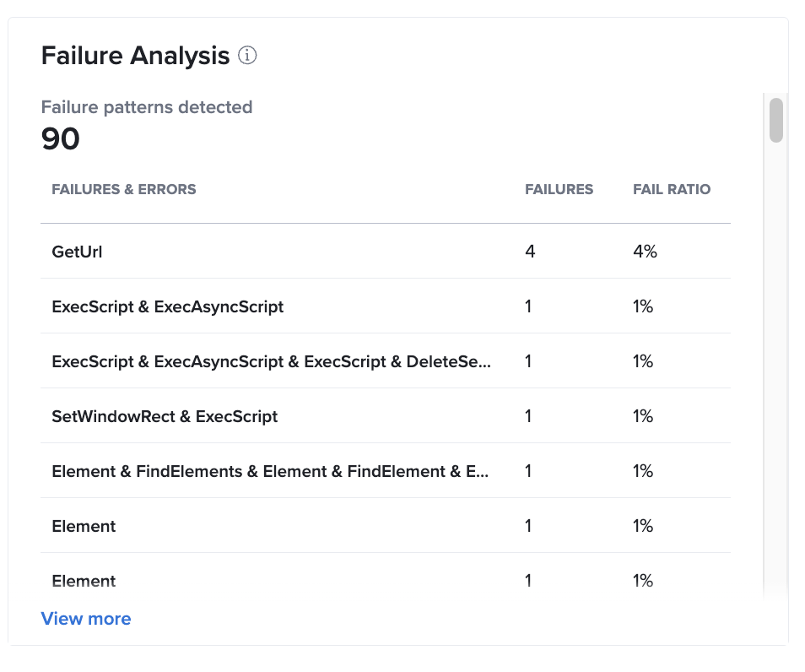Open the View more link
The height and width of the screenshot is (672, 805).
pyautogui.click(x=86, y=619)
